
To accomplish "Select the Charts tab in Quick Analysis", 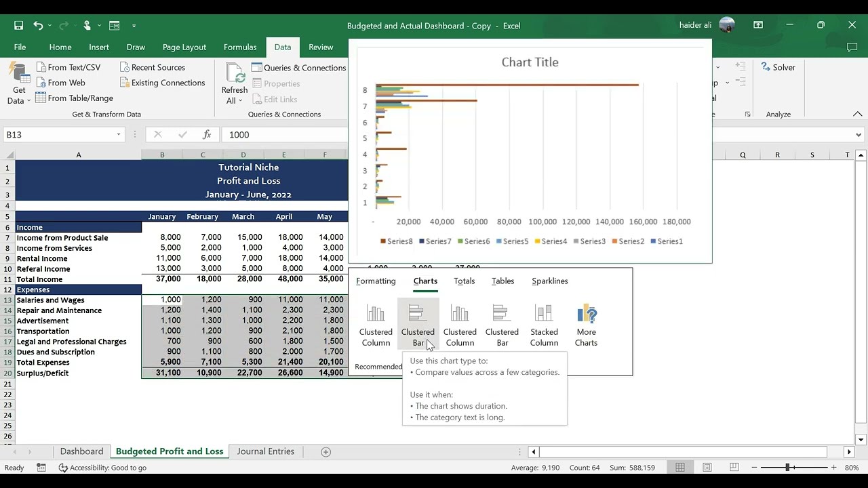I will pos(425,281).
